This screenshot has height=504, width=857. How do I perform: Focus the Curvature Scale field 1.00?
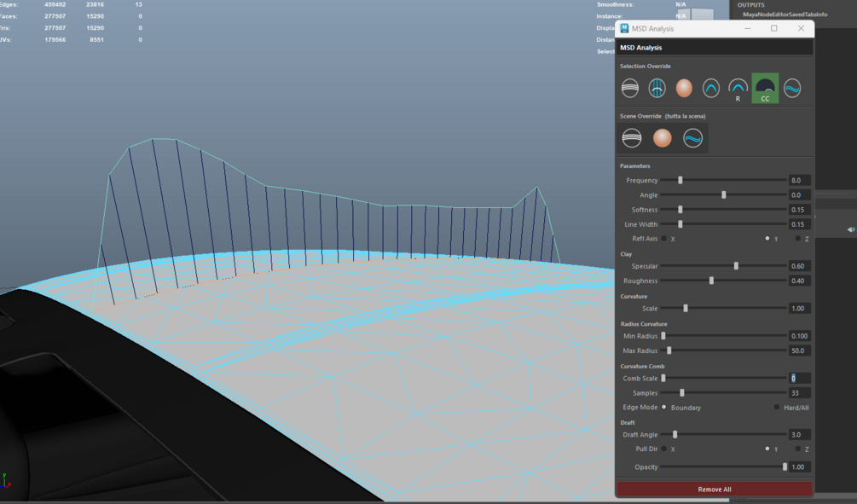tap(800, 309)
